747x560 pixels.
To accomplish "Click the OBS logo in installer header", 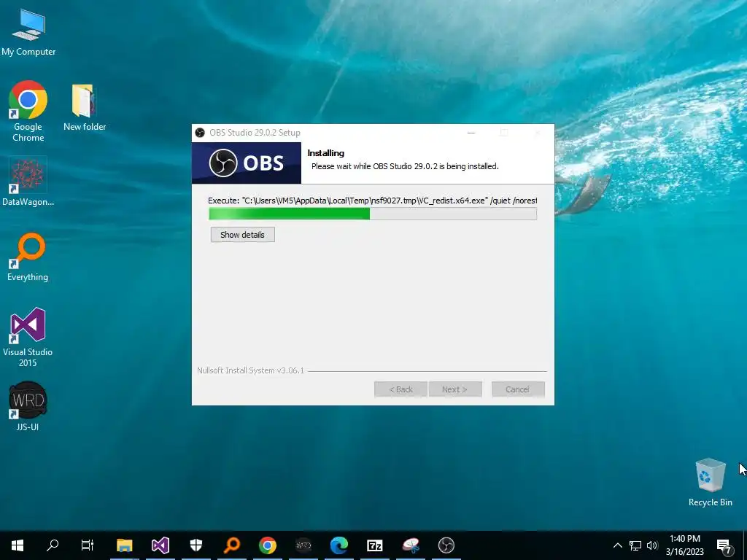I will tap(247, 163).
